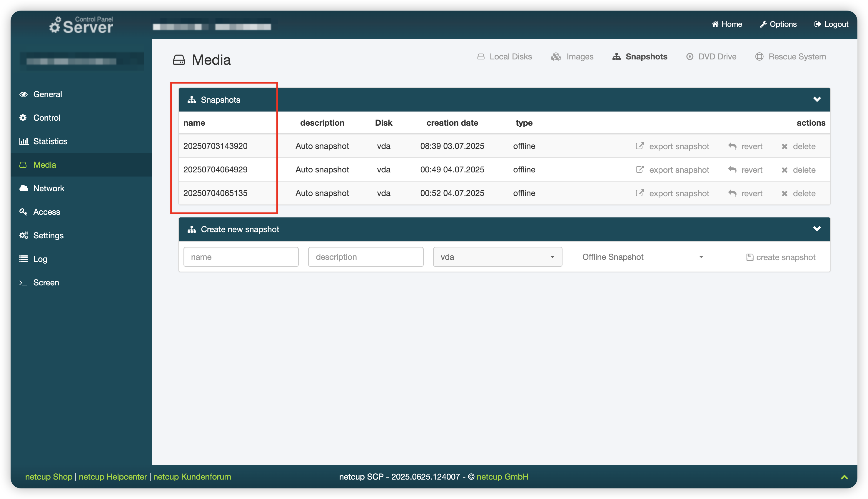868x499 pixels.
Task: Click the cogs icon next to Settings
Action: click(24, 235)
